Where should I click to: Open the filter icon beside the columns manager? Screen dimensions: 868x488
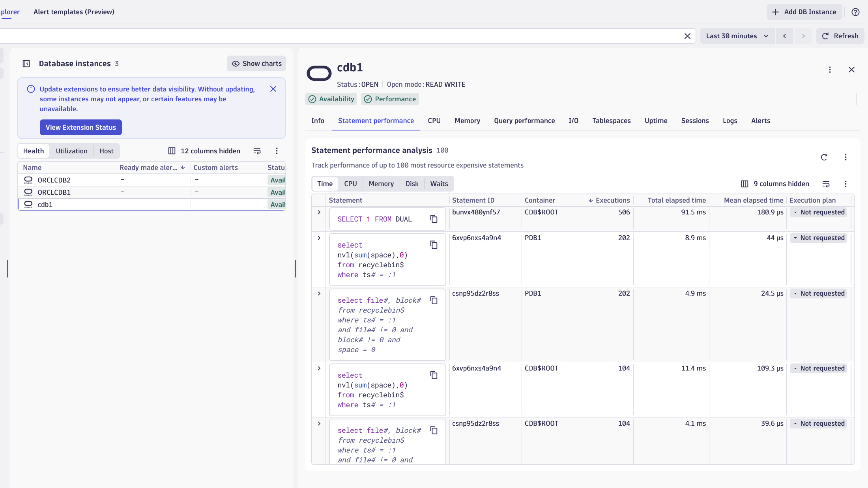(x=257, y=151)
